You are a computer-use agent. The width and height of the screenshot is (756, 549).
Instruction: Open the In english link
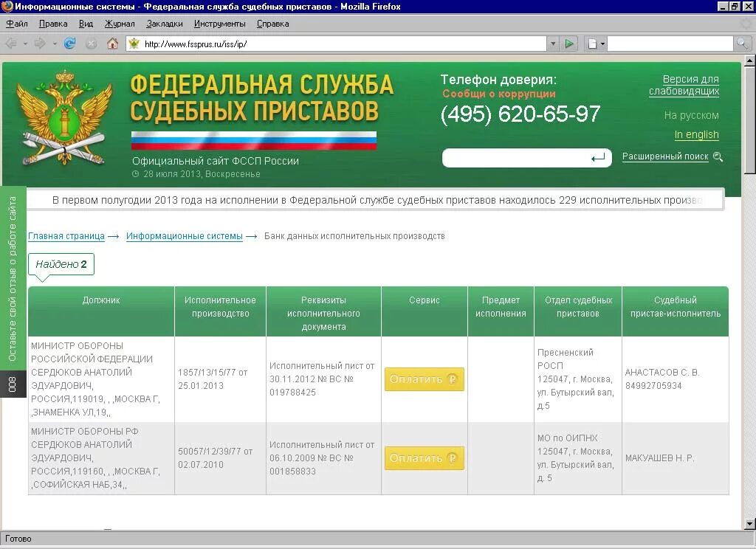[x=696, y=134]
